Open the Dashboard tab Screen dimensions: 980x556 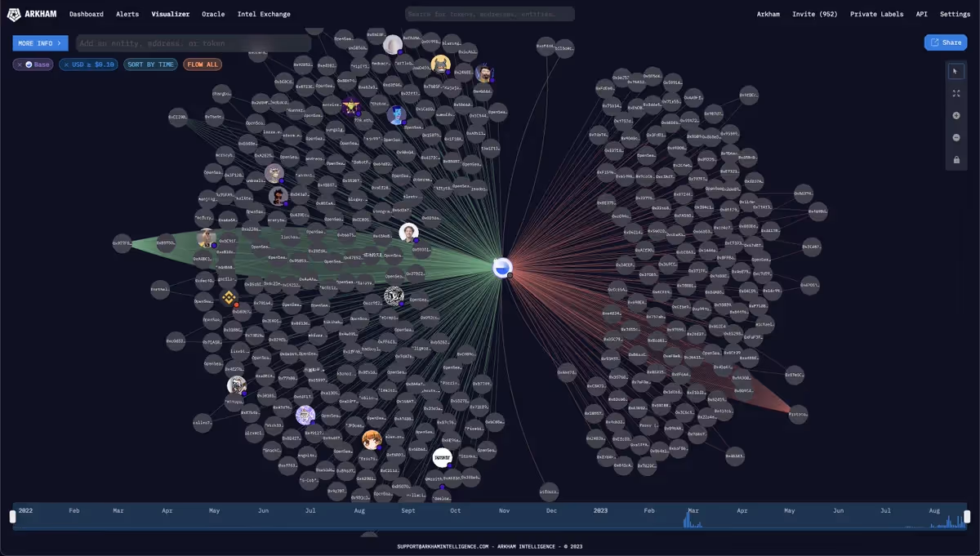[87, 14]
